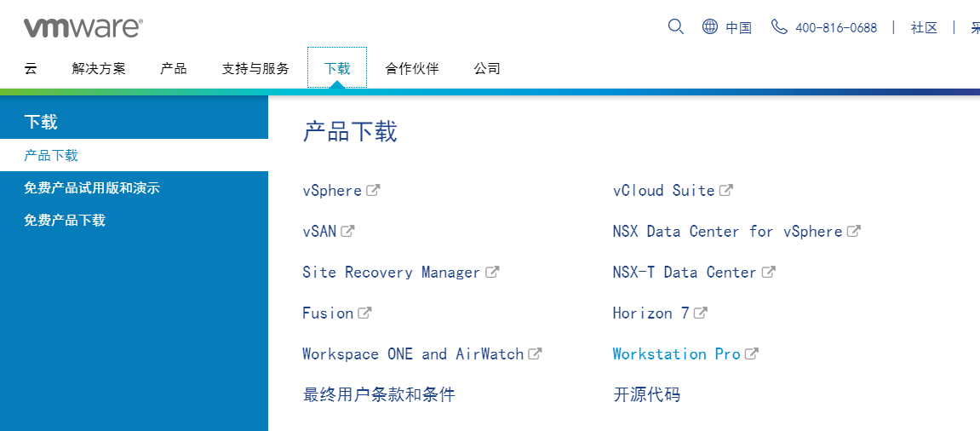Open the vSAN download link
980x431 pixels.
319,232
